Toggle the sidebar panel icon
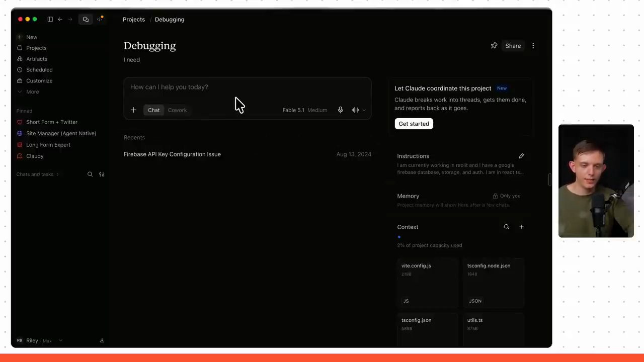644x362 pixels. (x=50, y=19)
